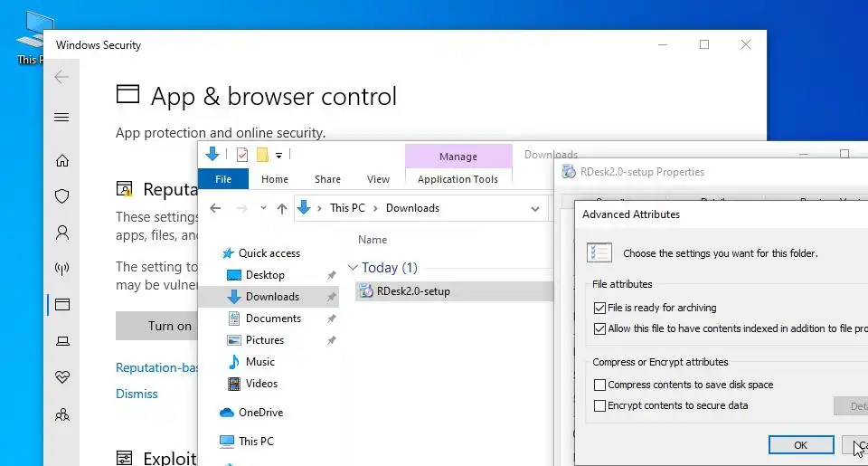Click Explorer Up arrow
868x466 pixels.
(282, 208)
